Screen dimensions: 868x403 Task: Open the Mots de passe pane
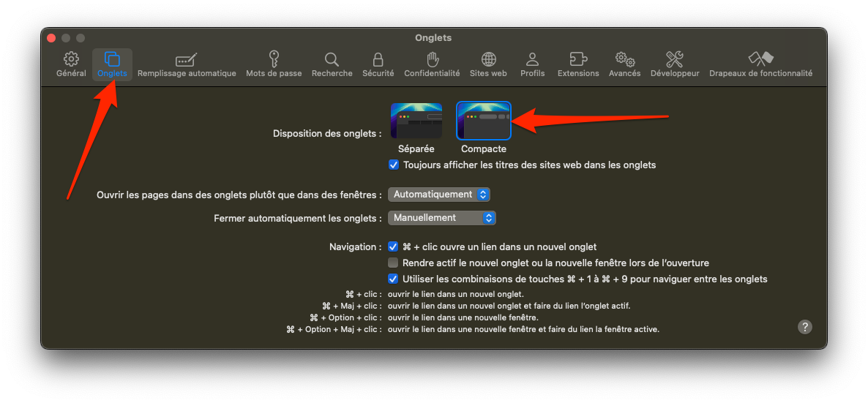tap(274, 64)
